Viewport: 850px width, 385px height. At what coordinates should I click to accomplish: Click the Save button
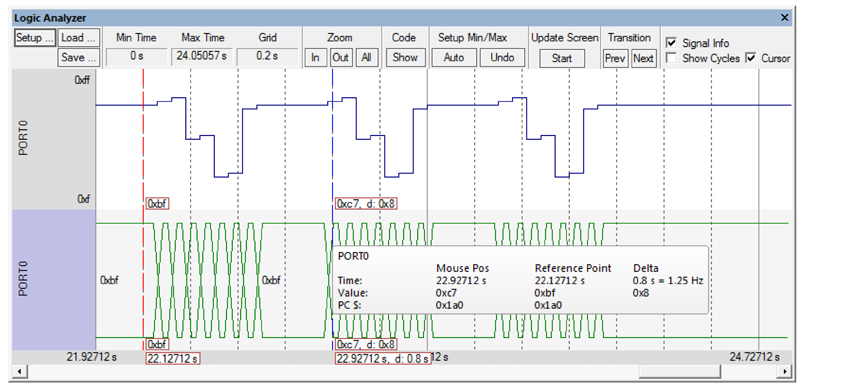(x=79, y=57)
